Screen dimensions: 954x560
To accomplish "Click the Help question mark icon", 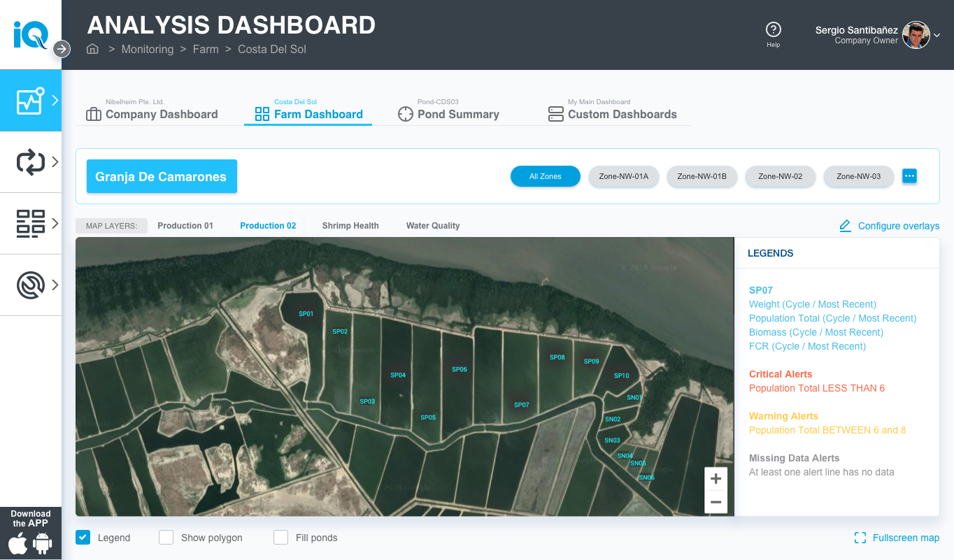I will point(773,29).
